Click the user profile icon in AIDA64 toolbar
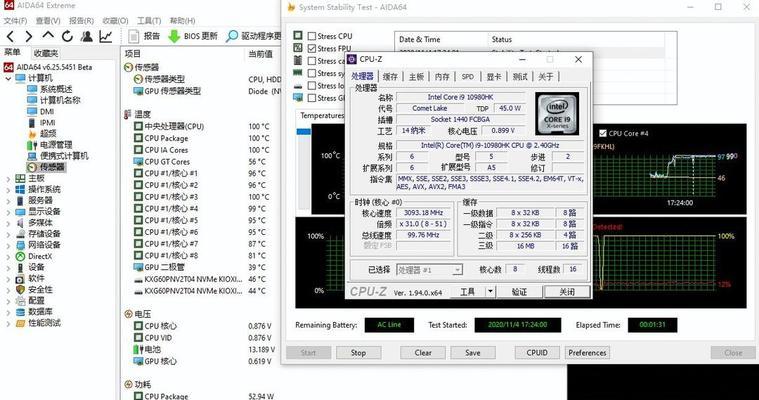 87,36
